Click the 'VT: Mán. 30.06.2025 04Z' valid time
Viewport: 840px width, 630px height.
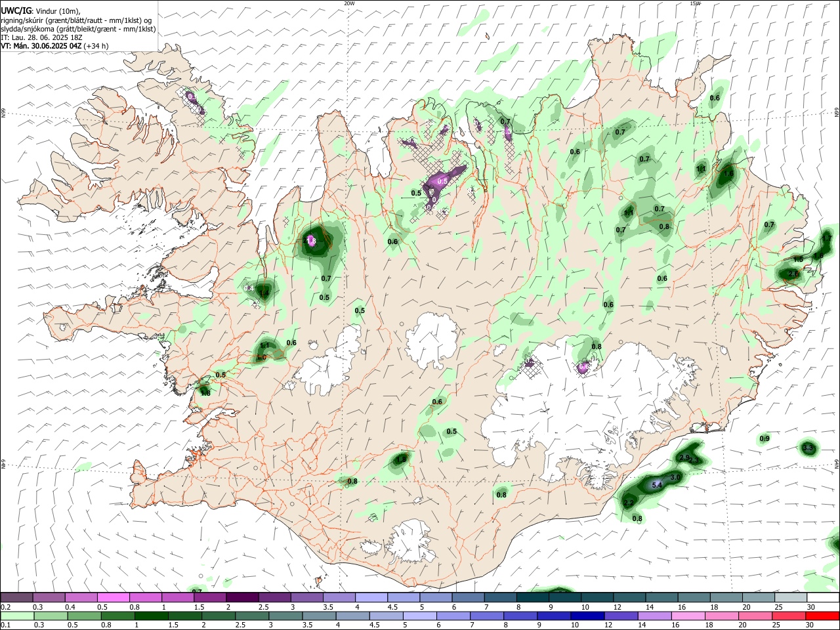click(x=41, y=46)
